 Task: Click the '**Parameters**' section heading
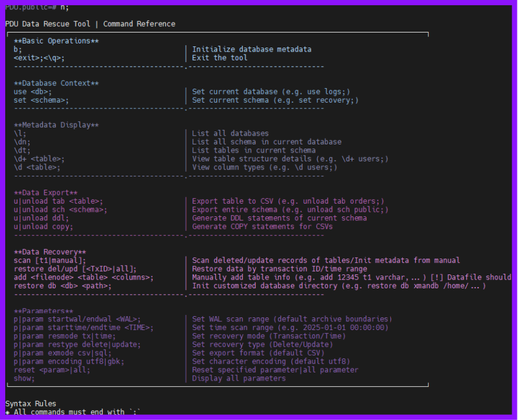click(x=44, y=311)
